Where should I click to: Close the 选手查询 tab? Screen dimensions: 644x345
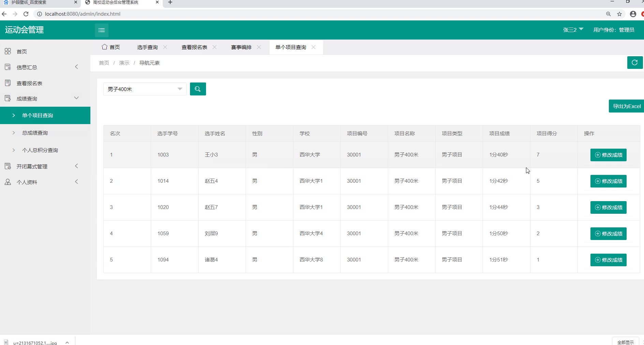point(165,47)
